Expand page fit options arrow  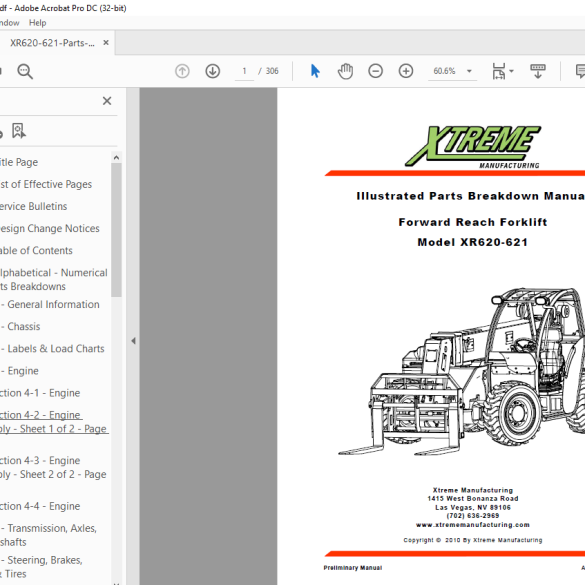(x=512, y=71)
